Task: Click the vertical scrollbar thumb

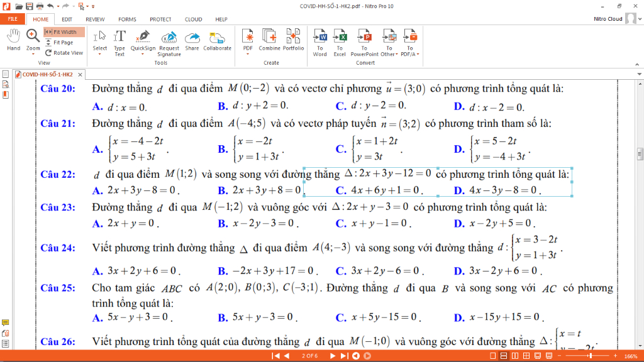Action: 640,154
